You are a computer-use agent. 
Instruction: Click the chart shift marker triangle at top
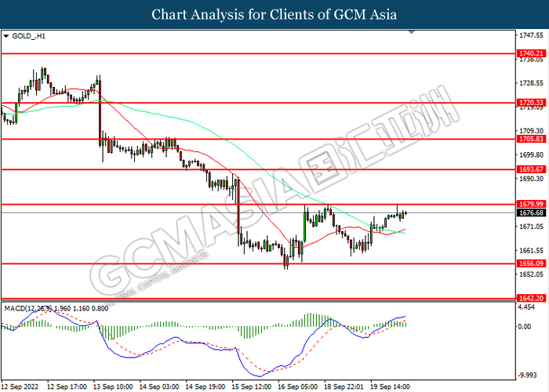[x=412, y=32]
